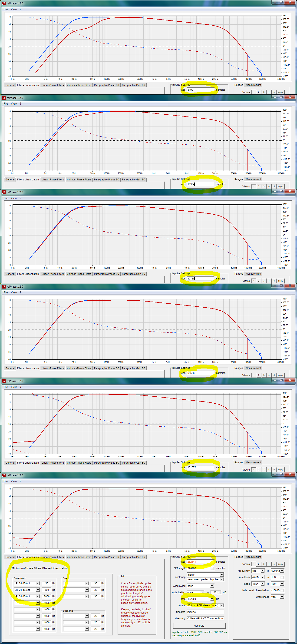This screenshot has height=644, width=297.
Task: Select view 1 toggle in bottom window Ranges
Action: point(254,564)
